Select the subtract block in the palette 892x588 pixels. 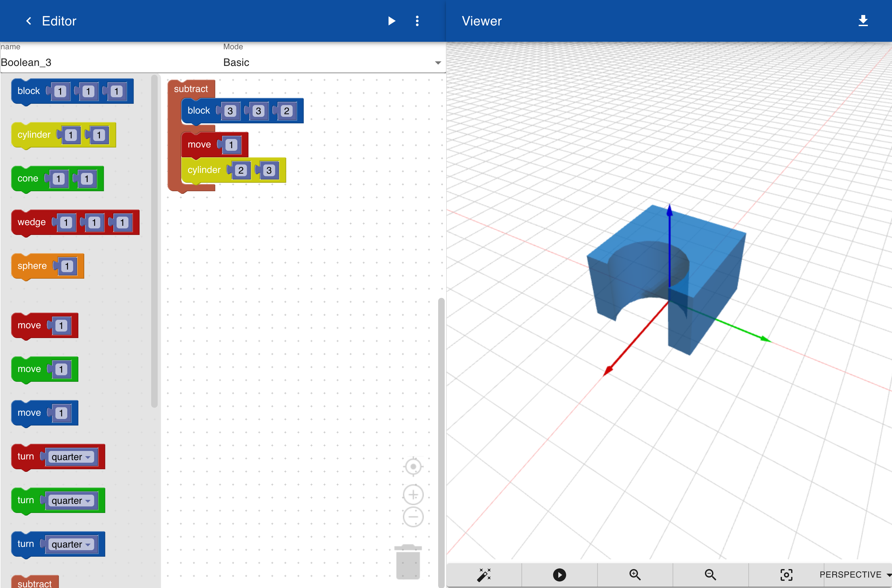[35, 583]
